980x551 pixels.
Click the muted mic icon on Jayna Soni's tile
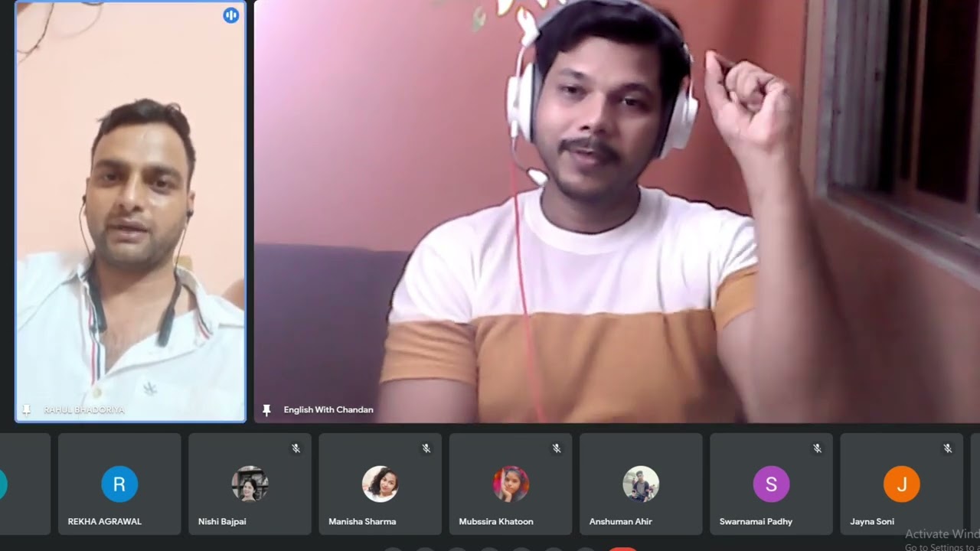(x=947, y=448)
